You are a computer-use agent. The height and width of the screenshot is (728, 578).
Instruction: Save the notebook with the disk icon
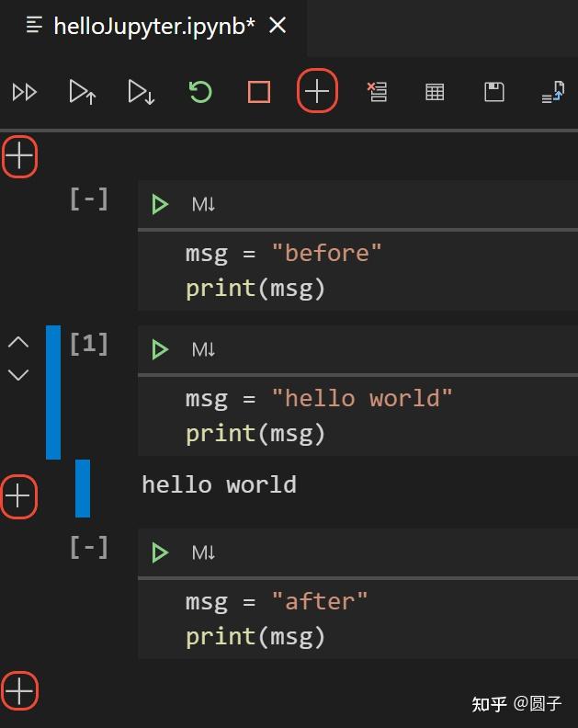coord(494,92)
